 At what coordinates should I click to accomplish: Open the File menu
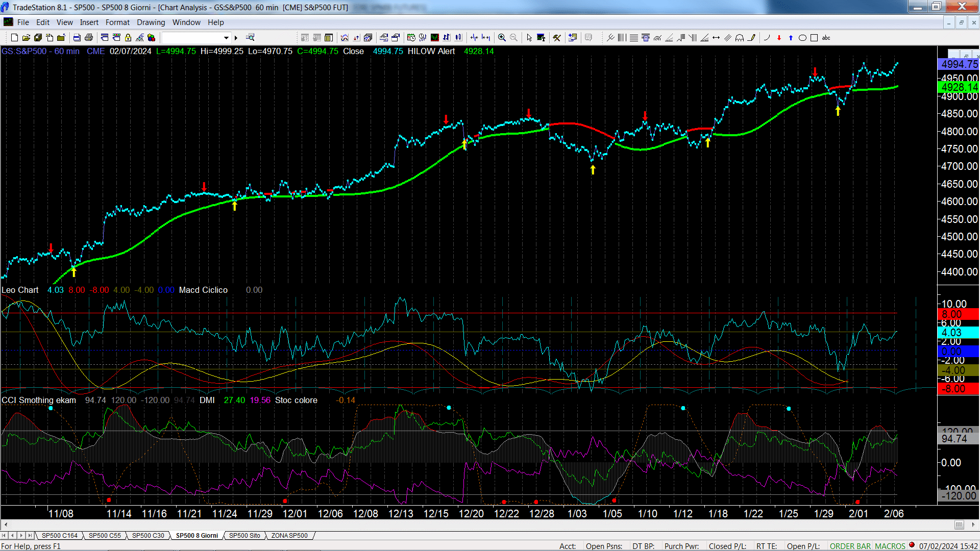[23, 22]
